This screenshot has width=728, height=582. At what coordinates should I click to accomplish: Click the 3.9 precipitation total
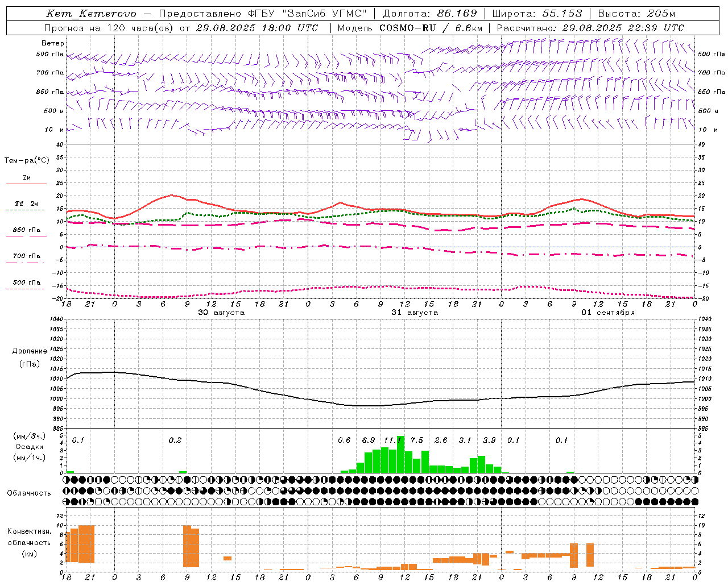pos(489,440)
